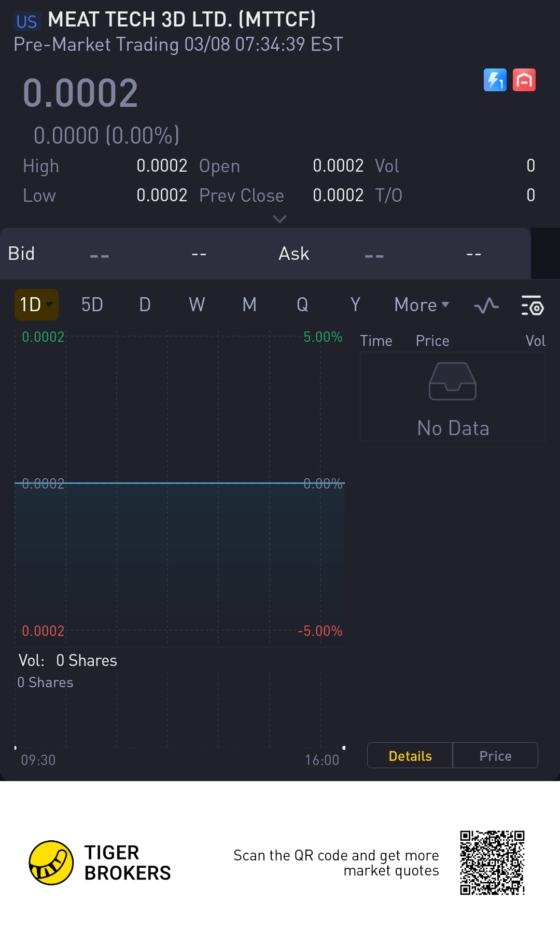The width and height of the screenshot is (560, 945).
Task: Select the 5D chart tab
Action: click(92, 305)
